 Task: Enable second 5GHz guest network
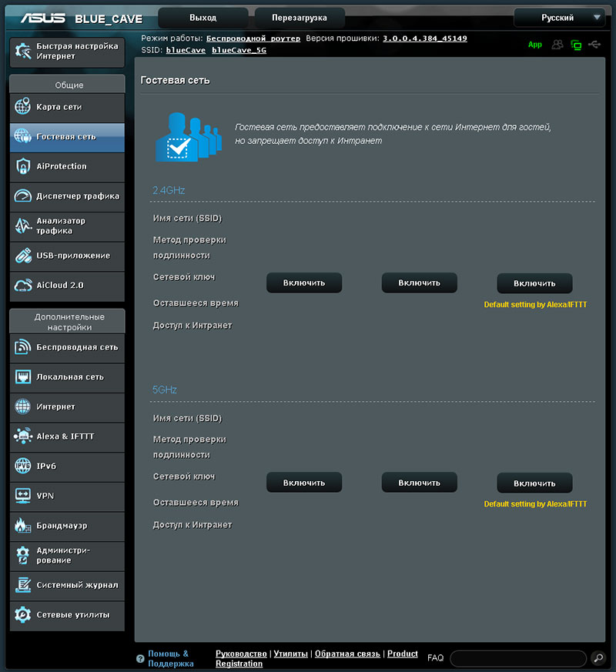(419, 483)
